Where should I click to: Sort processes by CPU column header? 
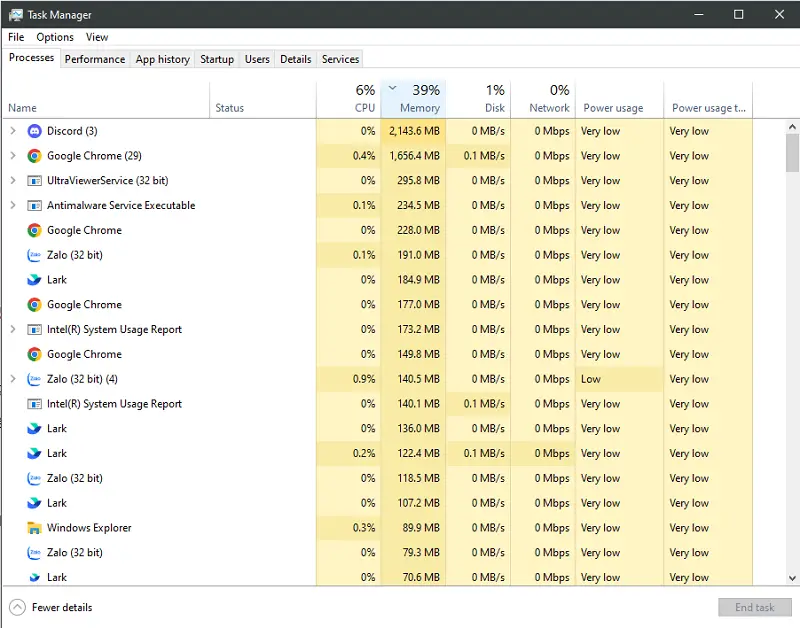pos(364,108)
